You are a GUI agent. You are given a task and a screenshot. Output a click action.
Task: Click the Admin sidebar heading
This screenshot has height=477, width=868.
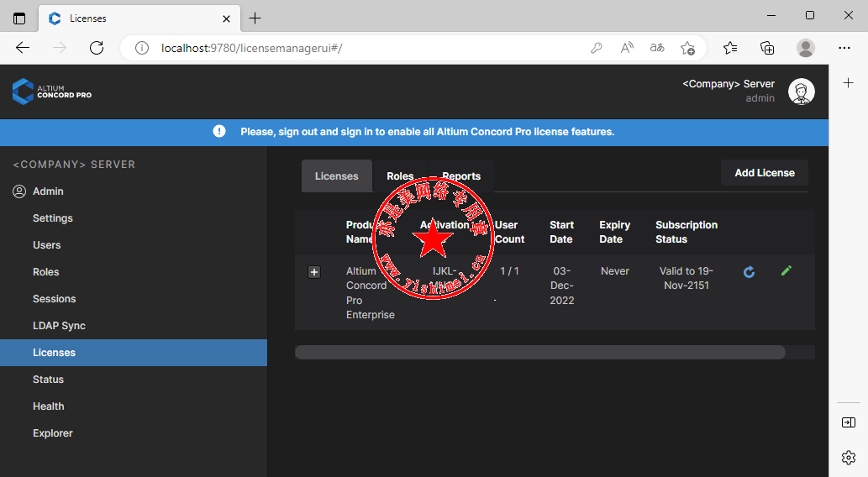pos(48,191)
